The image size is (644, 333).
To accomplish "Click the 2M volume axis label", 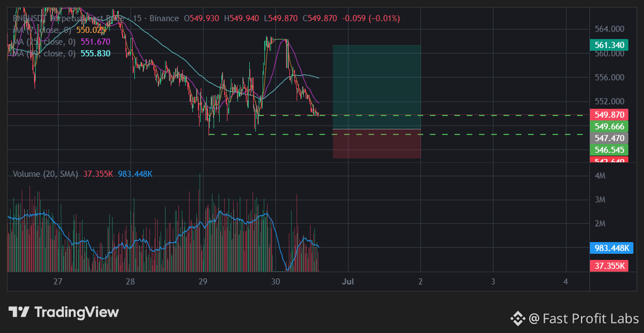I will [600, 224].
